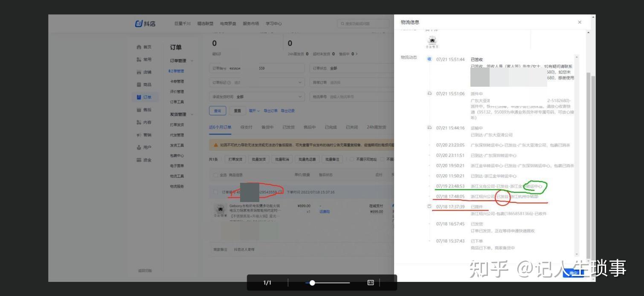Switch to 近6个月订单 tab
The height and width of the screenshot is (296, 644).
tap(220, 127)
